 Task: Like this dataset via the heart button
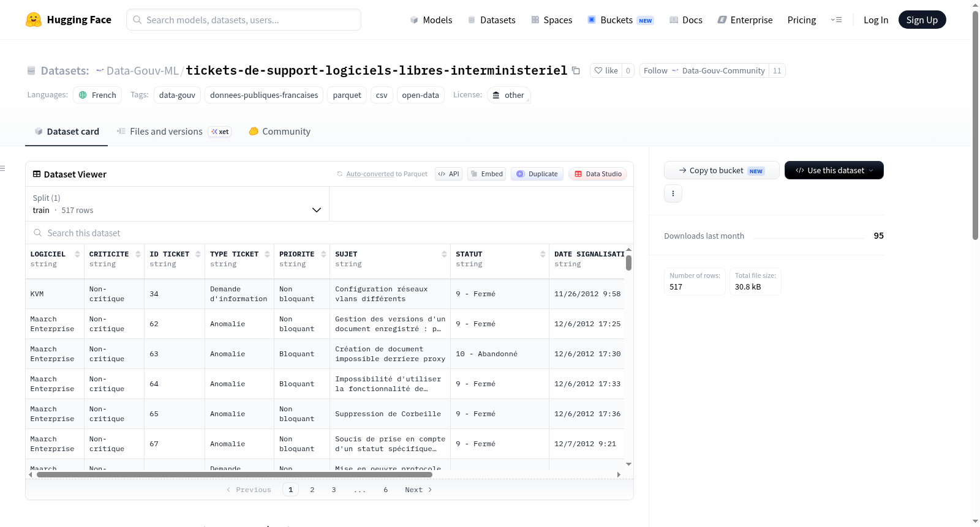tap(606, 70)
